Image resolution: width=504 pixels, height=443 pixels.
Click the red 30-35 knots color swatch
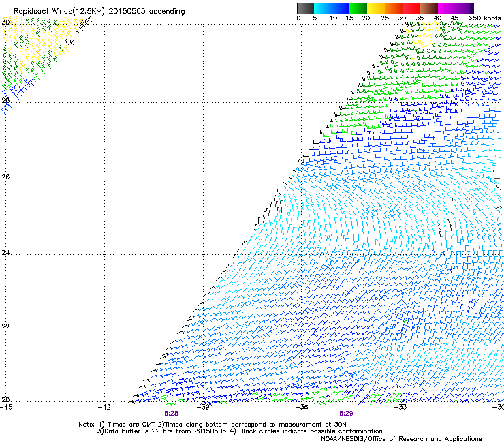[411, 8]
